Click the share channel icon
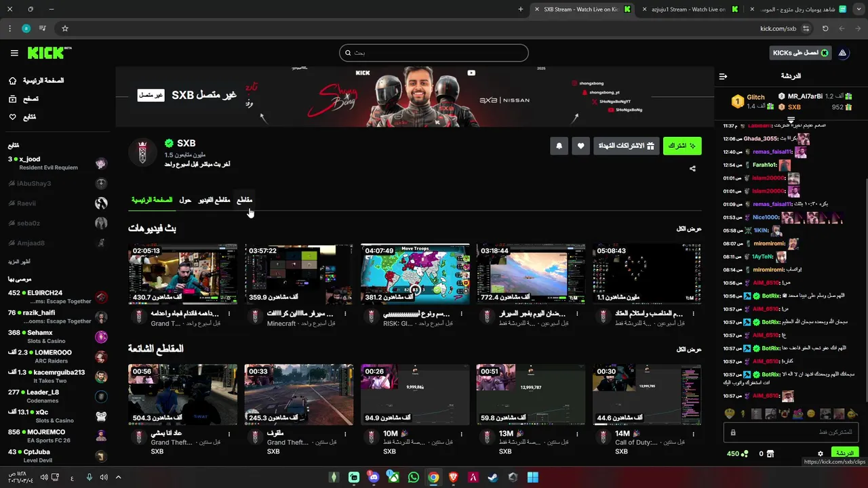 point(692,168)
